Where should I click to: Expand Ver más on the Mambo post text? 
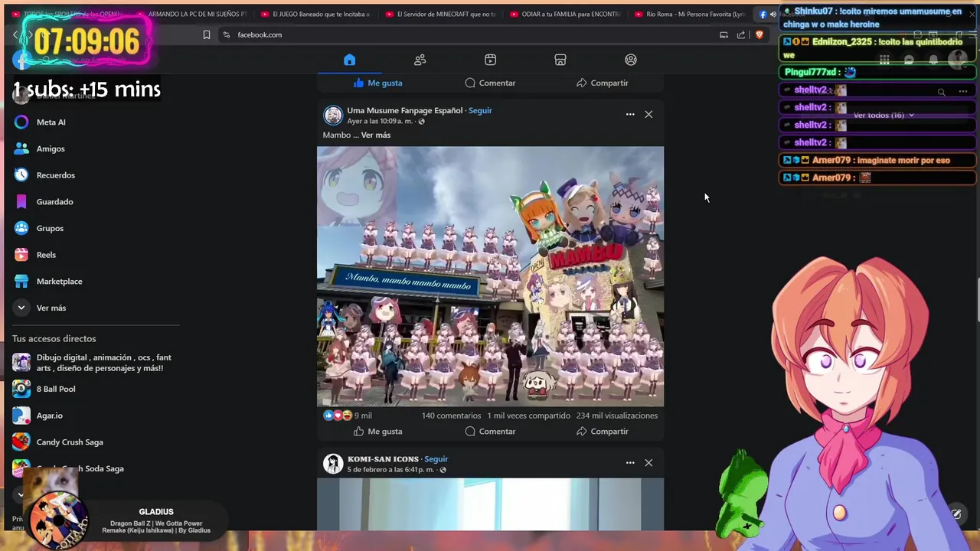click(376, 135)
